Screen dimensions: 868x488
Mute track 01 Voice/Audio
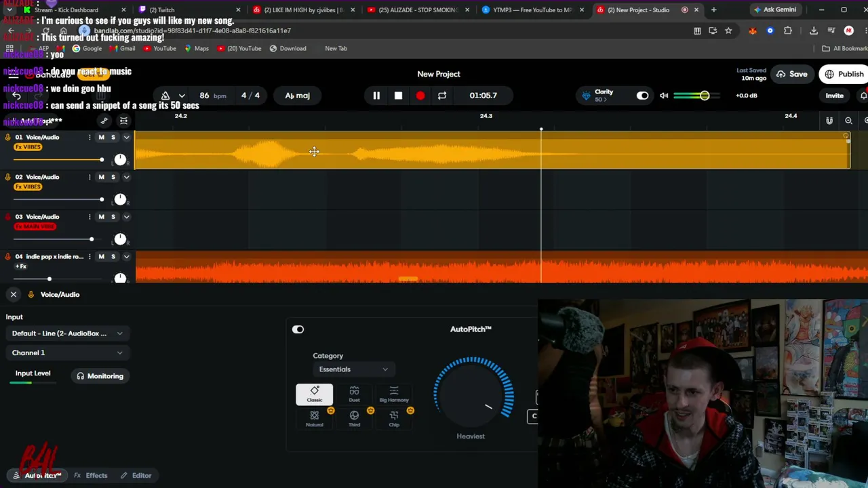coord(102,138)
